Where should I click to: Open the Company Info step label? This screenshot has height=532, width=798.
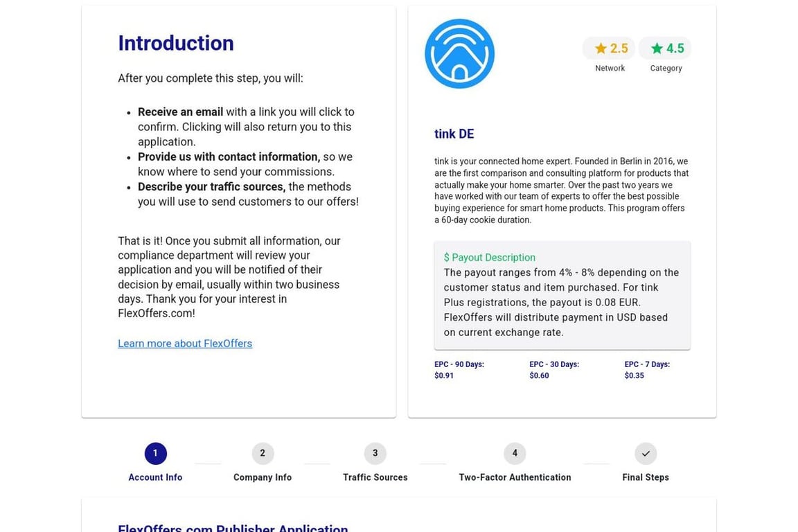[263, 477]
